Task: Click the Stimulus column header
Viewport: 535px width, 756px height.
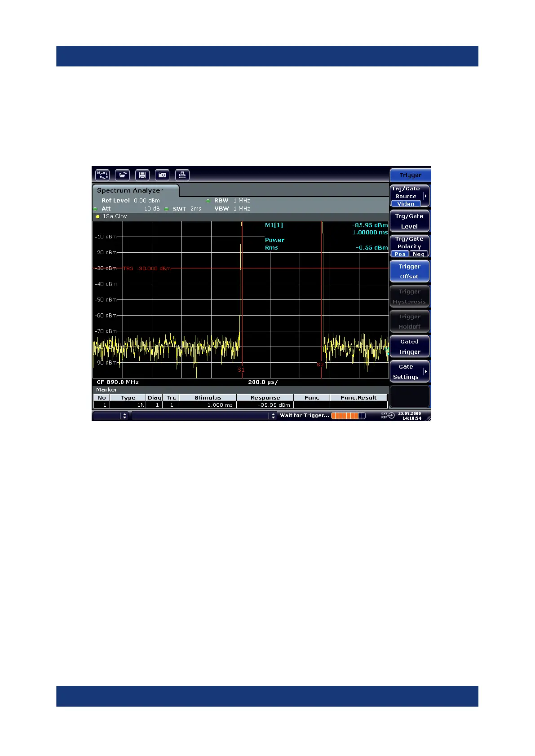Action: [208, 398]
